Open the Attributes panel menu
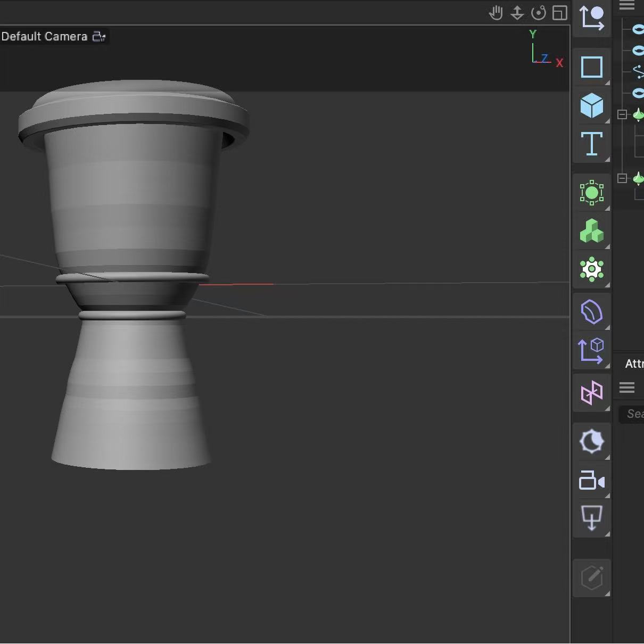This screenshot has width=644, height=644. 628,387
